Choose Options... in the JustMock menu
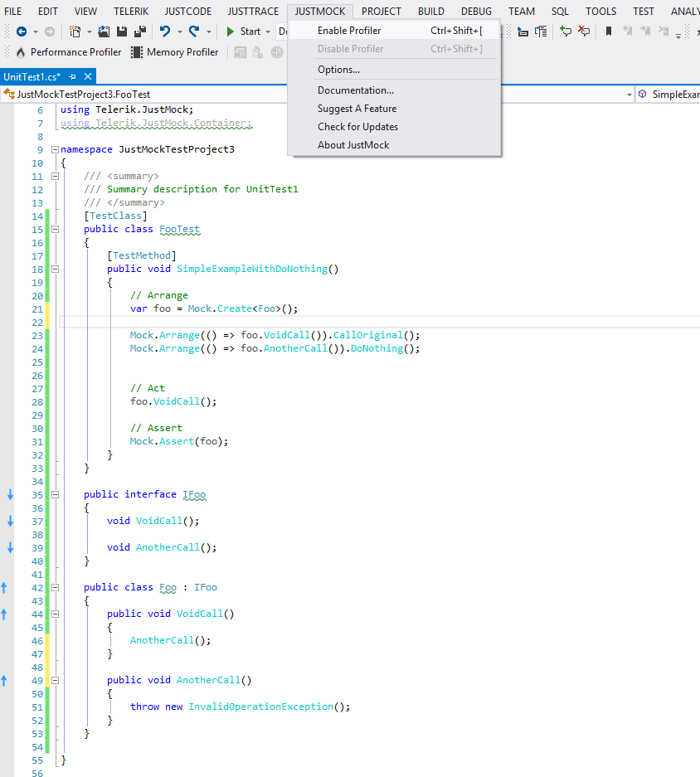Screen dimensions: 700x777 point(338,70)
